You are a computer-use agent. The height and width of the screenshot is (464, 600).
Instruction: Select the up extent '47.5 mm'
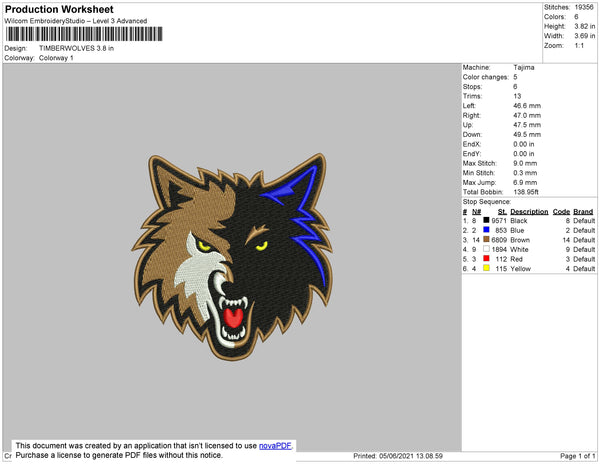pyautogui.click(x=527, y=125)
